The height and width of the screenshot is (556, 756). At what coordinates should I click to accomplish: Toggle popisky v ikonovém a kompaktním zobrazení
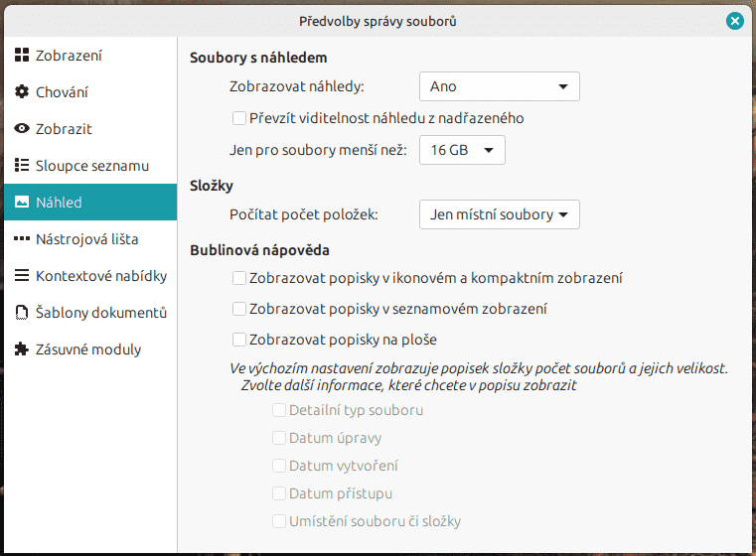click(239, 279)
